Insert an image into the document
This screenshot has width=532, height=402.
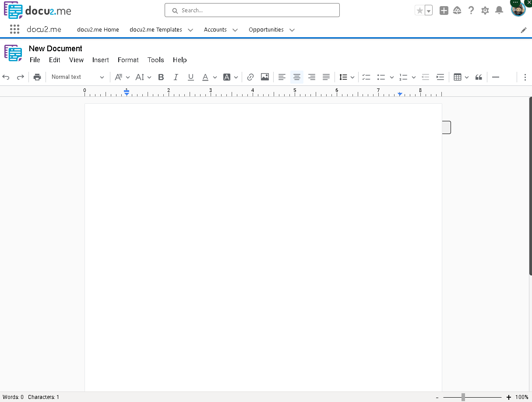265,77
